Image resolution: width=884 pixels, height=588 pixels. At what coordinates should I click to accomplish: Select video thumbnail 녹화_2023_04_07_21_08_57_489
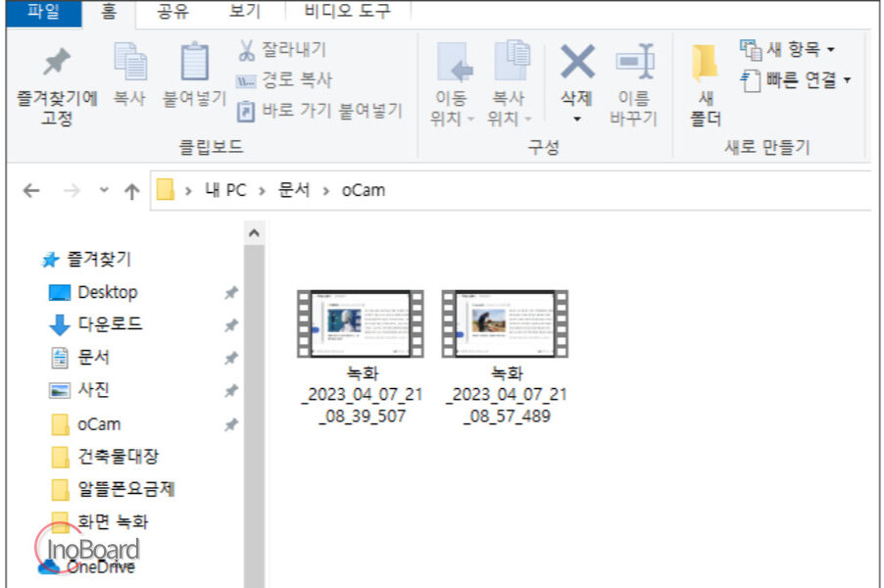pos(505,323)
